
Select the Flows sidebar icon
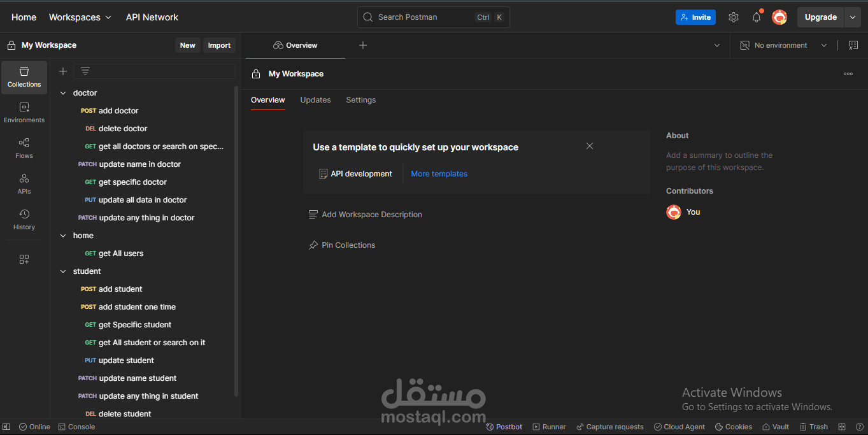(24, 147)
